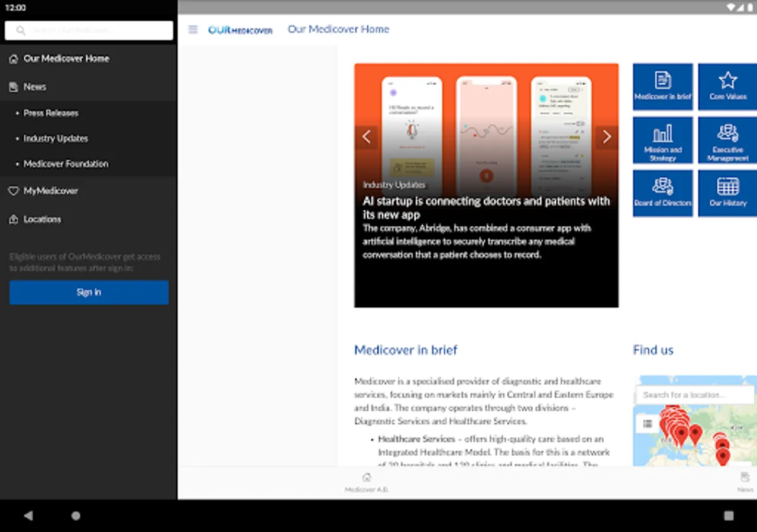Image resolution: width=757 pixels, height=532 pixels.
Task: Click the Find us heading
Action: [653, 350]
